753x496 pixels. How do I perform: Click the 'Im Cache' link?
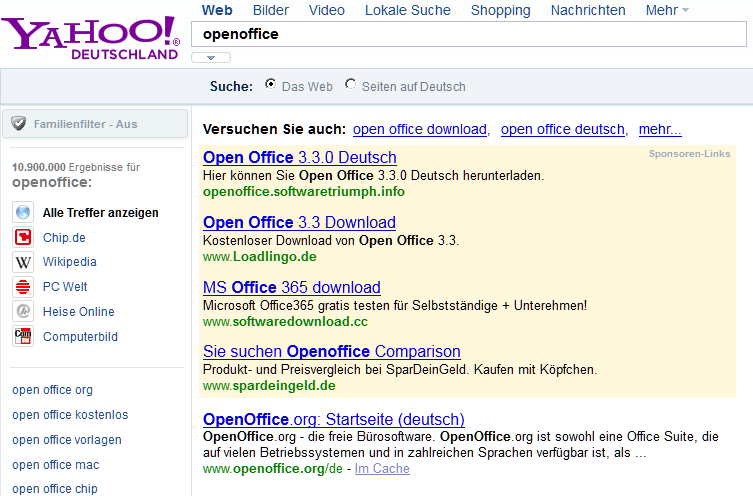(x=382, y=469)
